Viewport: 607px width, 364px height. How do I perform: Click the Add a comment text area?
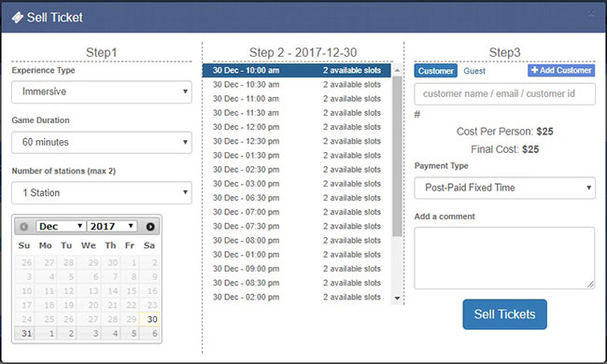[504, 258]
